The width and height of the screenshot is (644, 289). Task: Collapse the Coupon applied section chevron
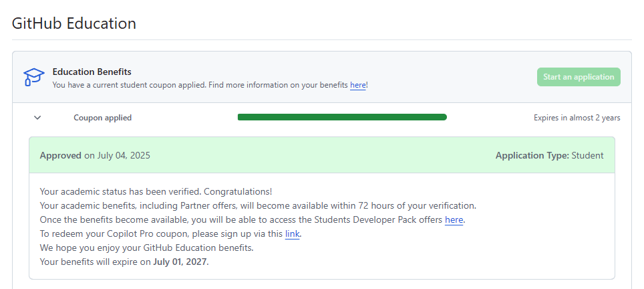(37, 118)
